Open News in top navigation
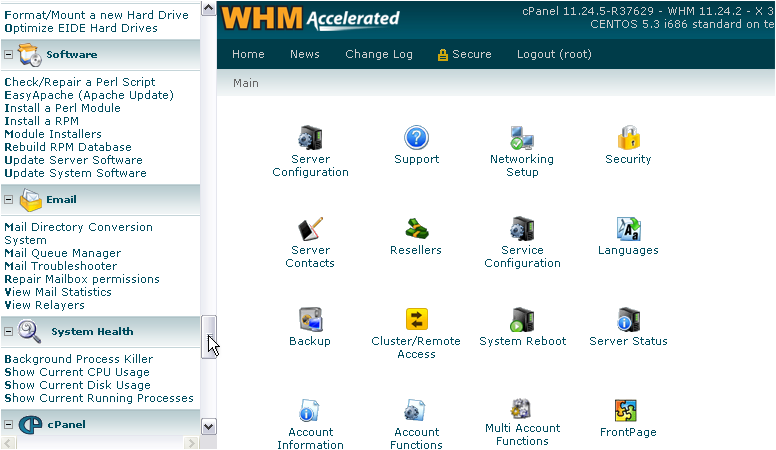This screenshot has width=776, height=450. point(305,54)
